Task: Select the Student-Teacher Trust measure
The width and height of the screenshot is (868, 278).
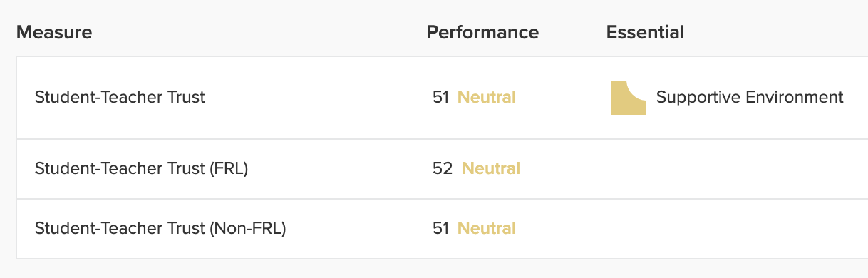Action: [120, 97]
